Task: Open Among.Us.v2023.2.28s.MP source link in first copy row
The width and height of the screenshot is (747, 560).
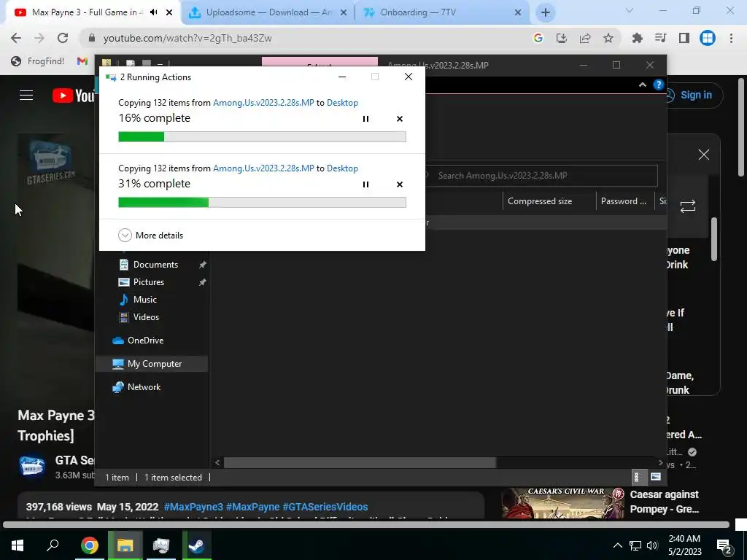Action: point(263,103)
